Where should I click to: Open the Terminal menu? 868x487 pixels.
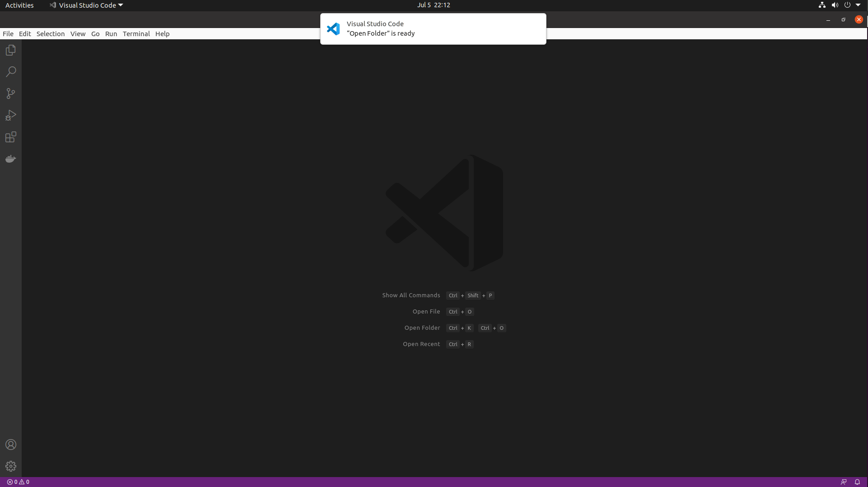(x=136, y=33)
